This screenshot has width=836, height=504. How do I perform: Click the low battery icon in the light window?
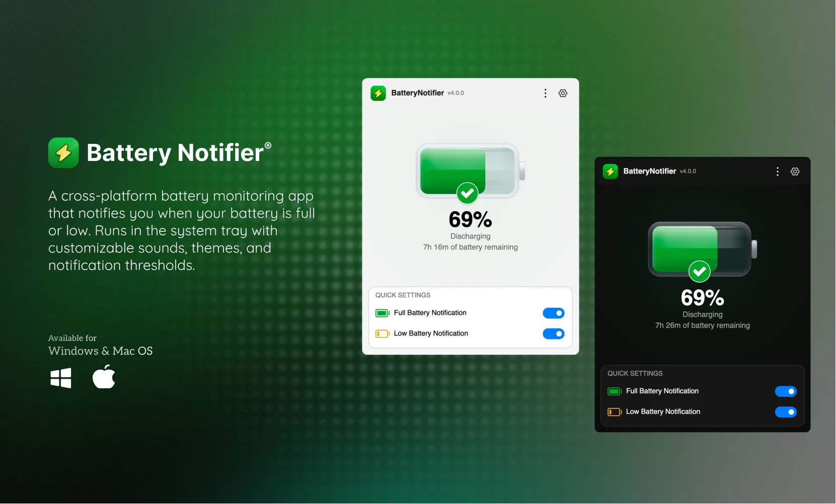[382, 333]
